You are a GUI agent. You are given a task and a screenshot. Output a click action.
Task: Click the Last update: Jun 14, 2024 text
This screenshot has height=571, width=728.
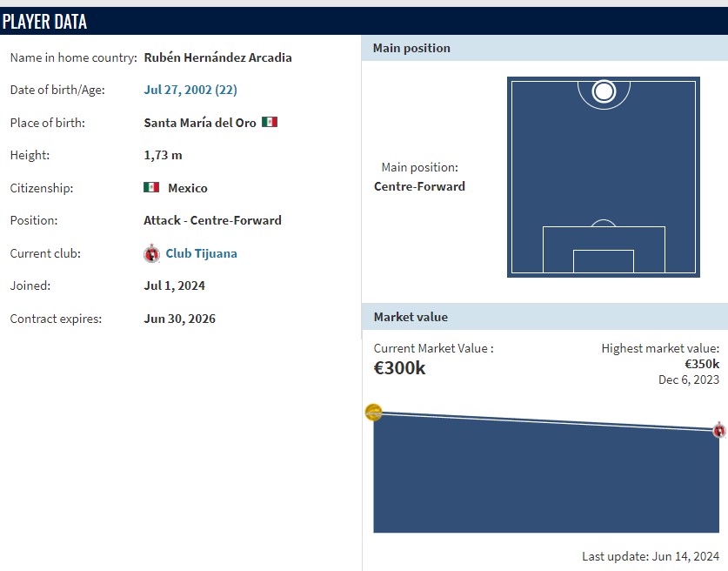(651, 556)
